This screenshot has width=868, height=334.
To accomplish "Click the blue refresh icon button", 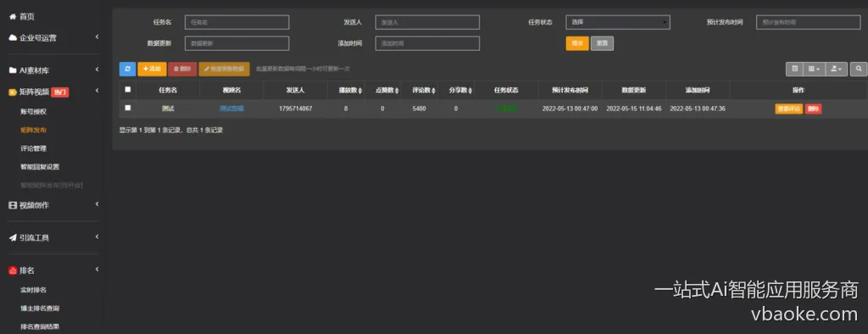I will (x=127, y=69).
